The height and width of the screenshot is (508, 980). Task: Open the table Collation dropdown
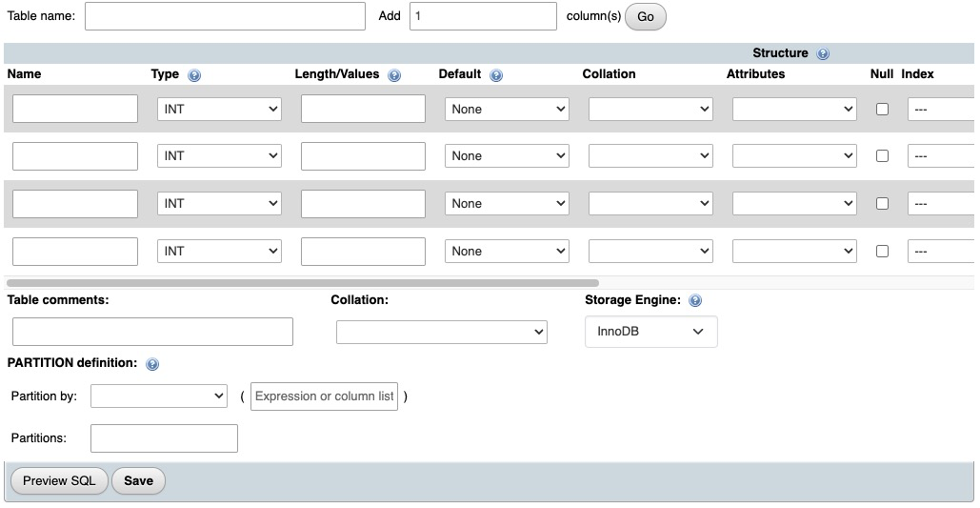pos(442,332)
